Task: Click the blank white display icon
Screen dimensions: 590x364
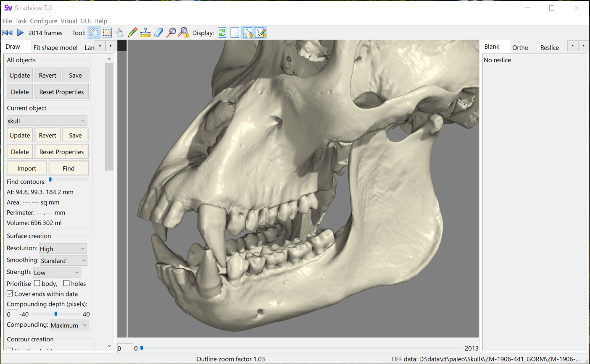Action: pyautogui.click(x=235, y=33)
